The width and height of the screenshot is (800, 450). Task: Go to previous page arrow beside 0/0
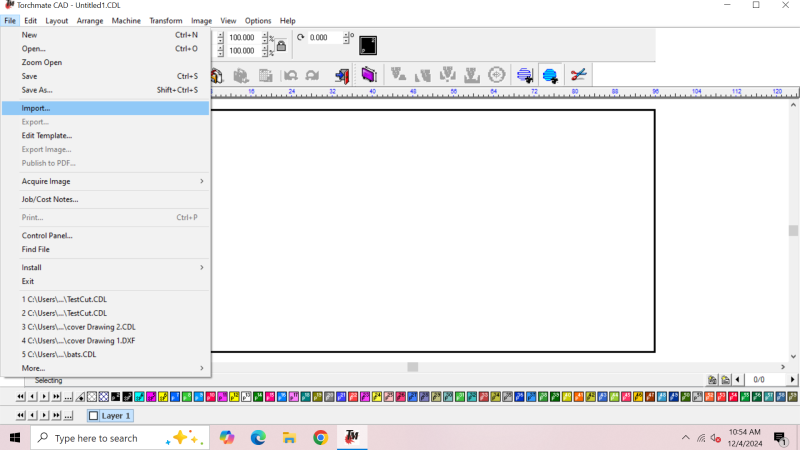(738, 380)
